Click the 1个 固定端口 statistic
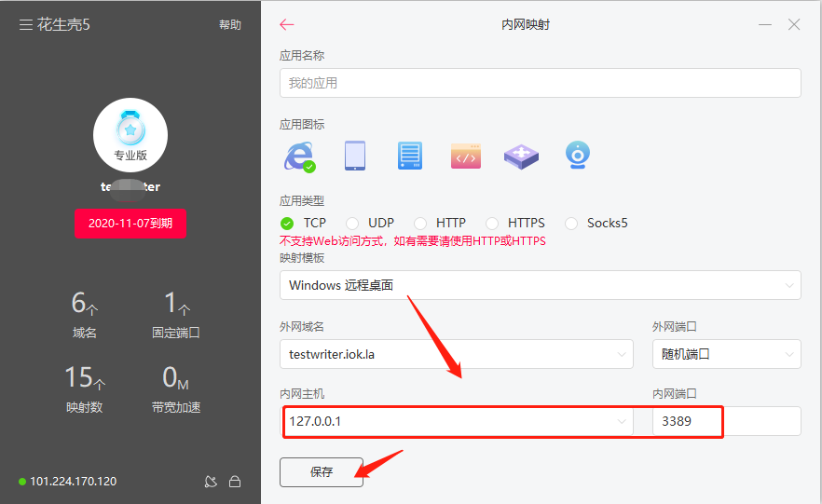Image resolution: width=822 pixels, height=504 pixels. click(x=176, y=315)
